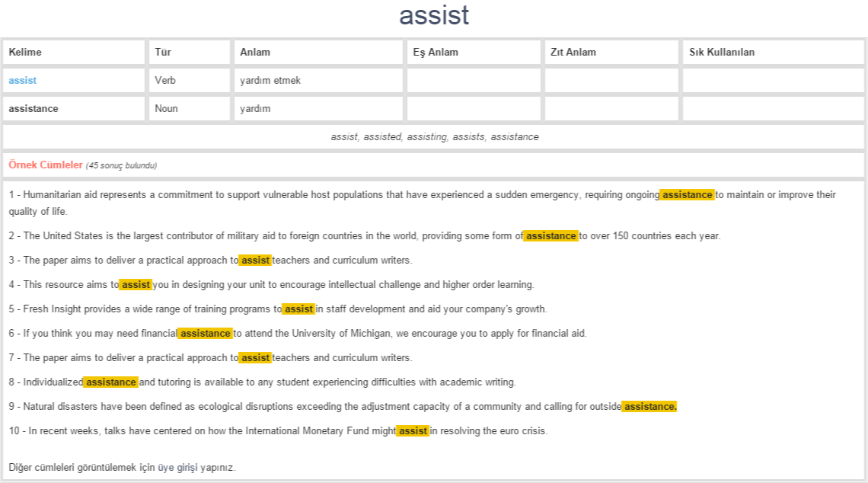Click highlighted "assistance" in sentence 6

(x=205, y=334)
